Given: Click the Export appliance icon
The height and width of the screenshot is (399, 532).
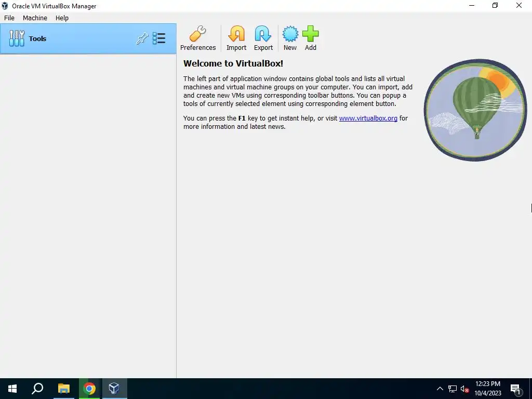Looking at the screenshot, I should coord(263,38).
